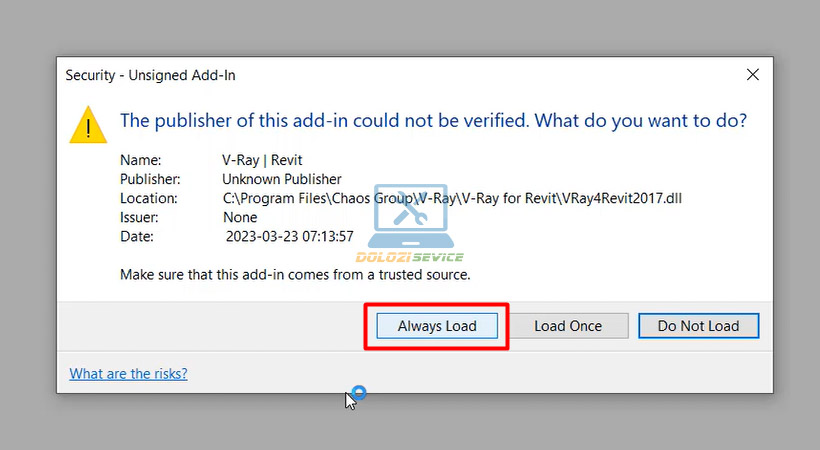
Task: Select the 'V-Ray | Revit' add-in name
Action: click(262, 160)
